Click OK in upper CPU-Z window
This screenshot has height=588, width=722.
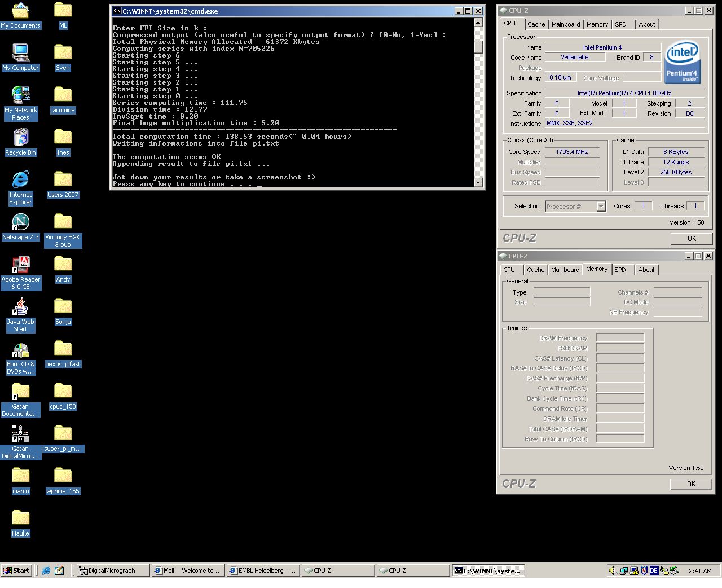coord(692,239)
